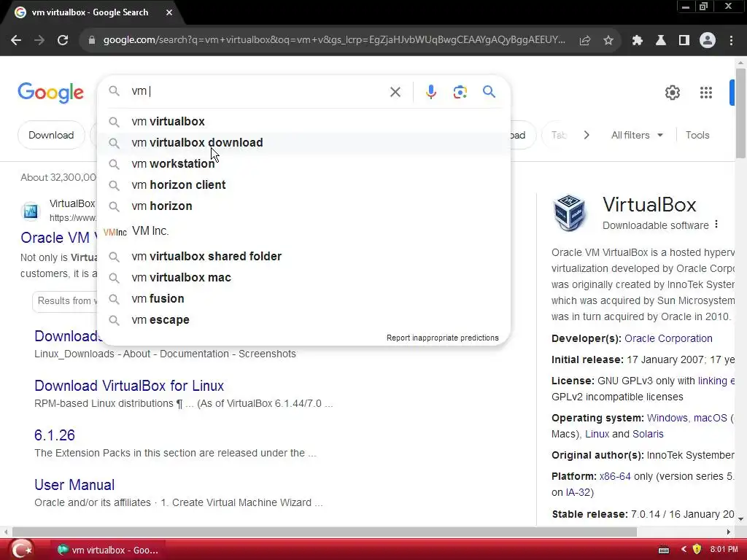This screenshot has height=560, width=747.
Task: Close the vm virtualbox browser tab
Action: point(169,13)
